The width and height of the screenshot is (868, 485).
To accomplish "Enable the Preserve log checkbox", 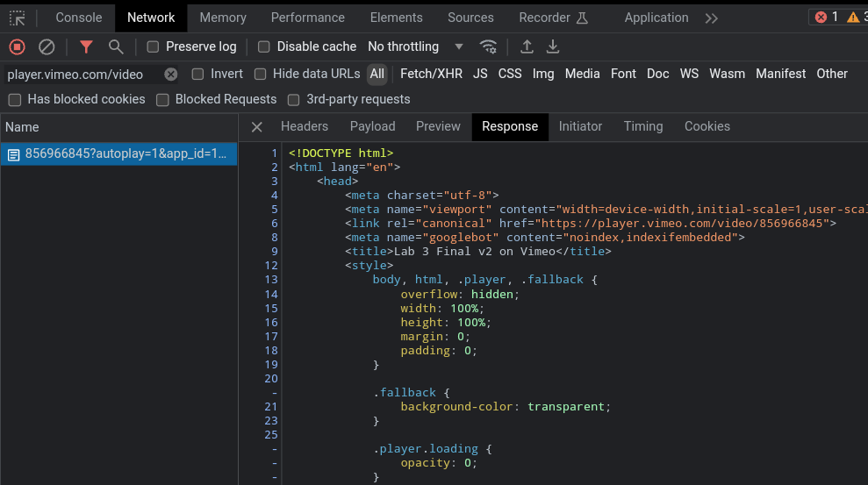I will pos(154,46).
